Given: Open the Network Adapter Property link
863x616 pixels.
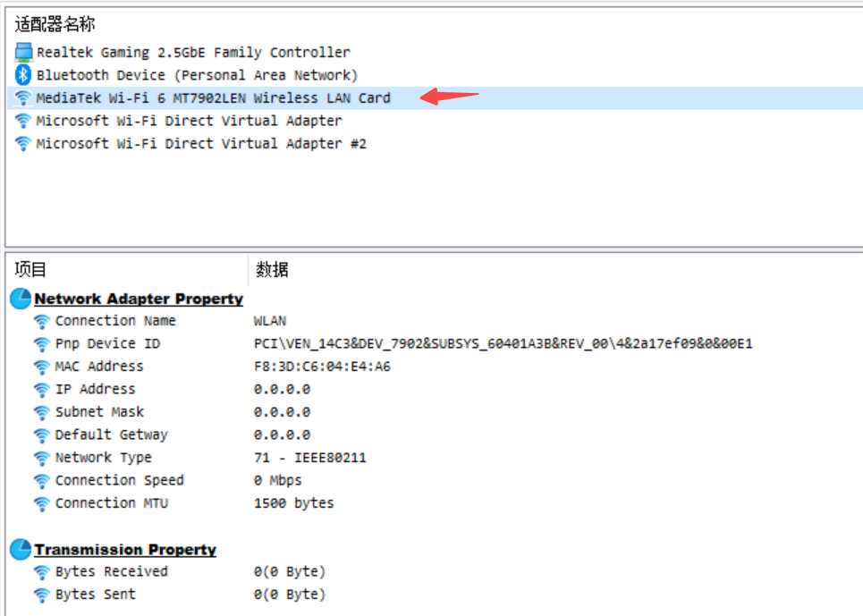Looking at the screenshot, I should click(138, 298).
